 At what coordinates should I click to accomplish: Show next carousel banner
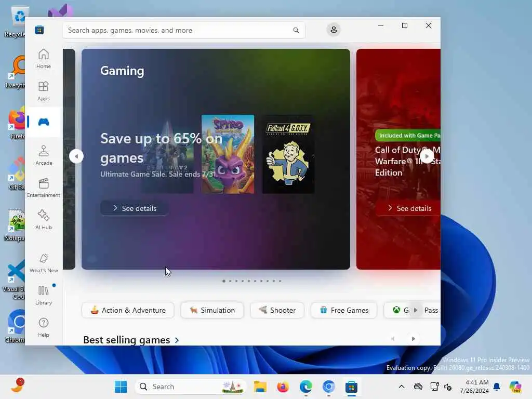(427, 156)
